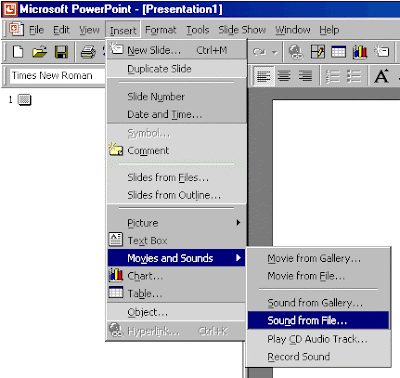This screenshot has height=378, width=400.
Task: Insert a Comment from the menu
Action: point(177,151)
